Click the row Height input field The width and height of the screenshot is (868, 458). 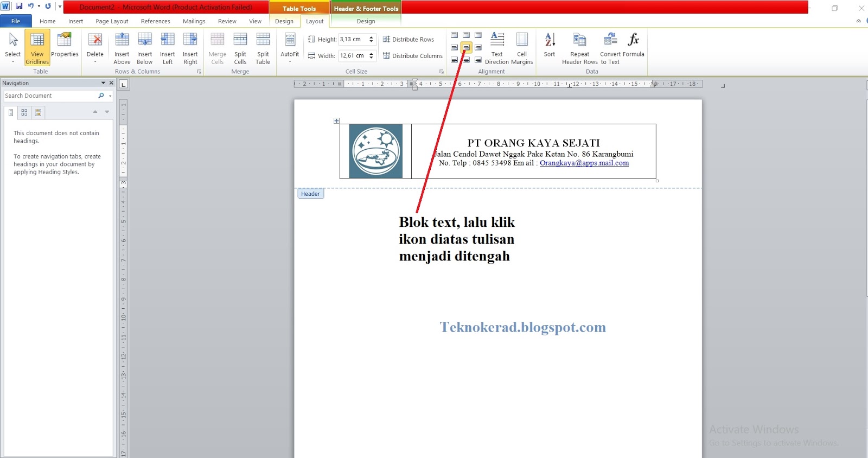pyautogui.click(x=353, y=39)
